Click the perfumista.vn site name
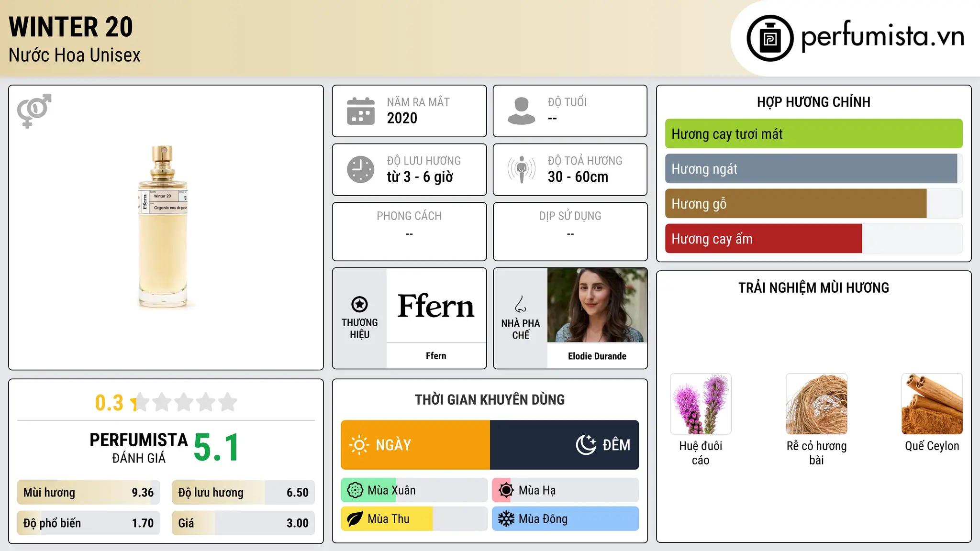 (882, 36)
